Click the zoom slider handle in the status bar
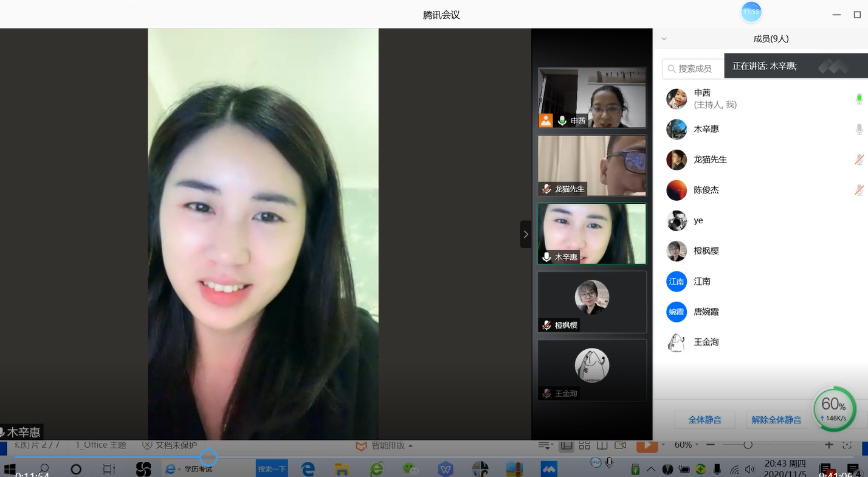This screenshot has width=868, height=477. point(748,445)
